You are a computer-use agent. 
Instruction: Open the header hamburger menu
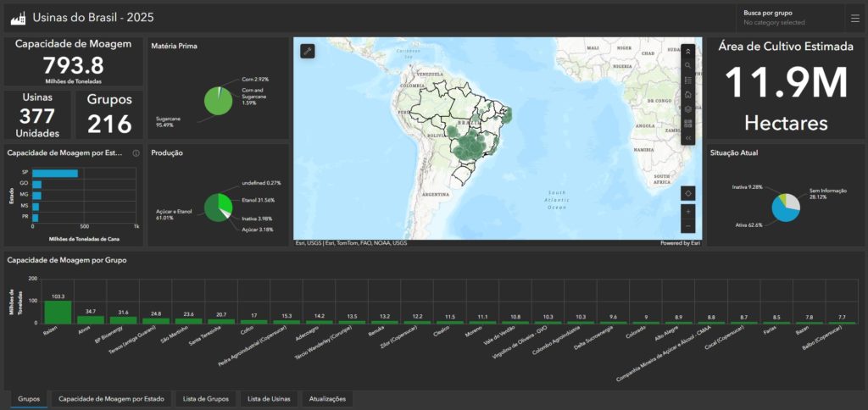(x=855, y=19)
